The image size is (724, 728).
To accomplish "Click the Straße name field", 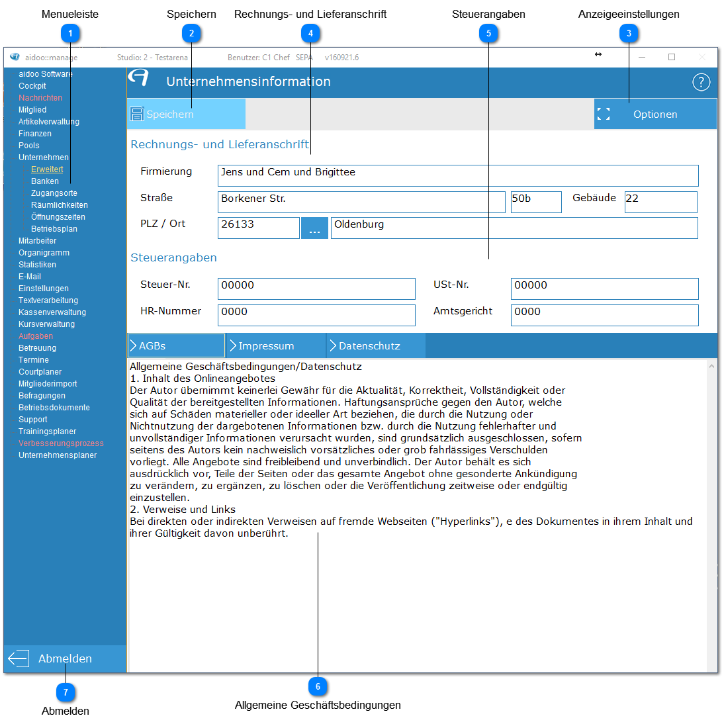I will pyautogui.click(x=361, y=202).
